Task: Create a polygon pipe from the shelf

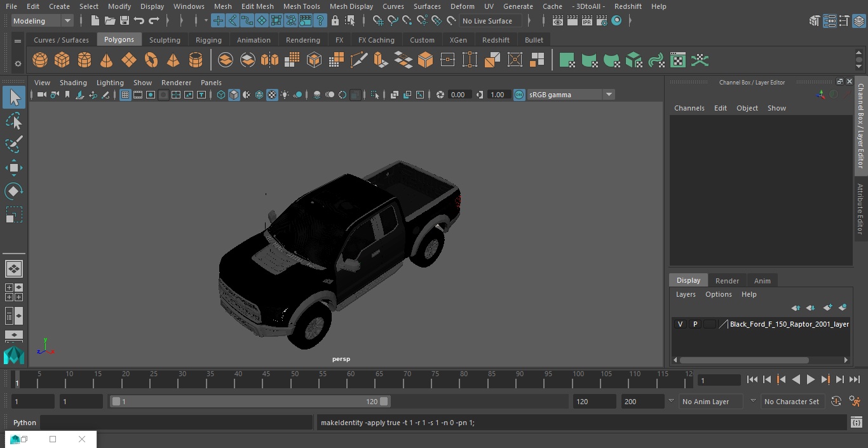Action: click(196, 60)
